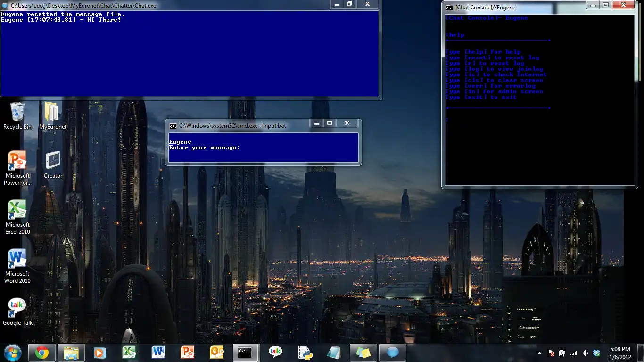This screenshot has width=644, height=362.
Task: Click the "cmd.exe - input.bat" window title
Action: (232, 126)
